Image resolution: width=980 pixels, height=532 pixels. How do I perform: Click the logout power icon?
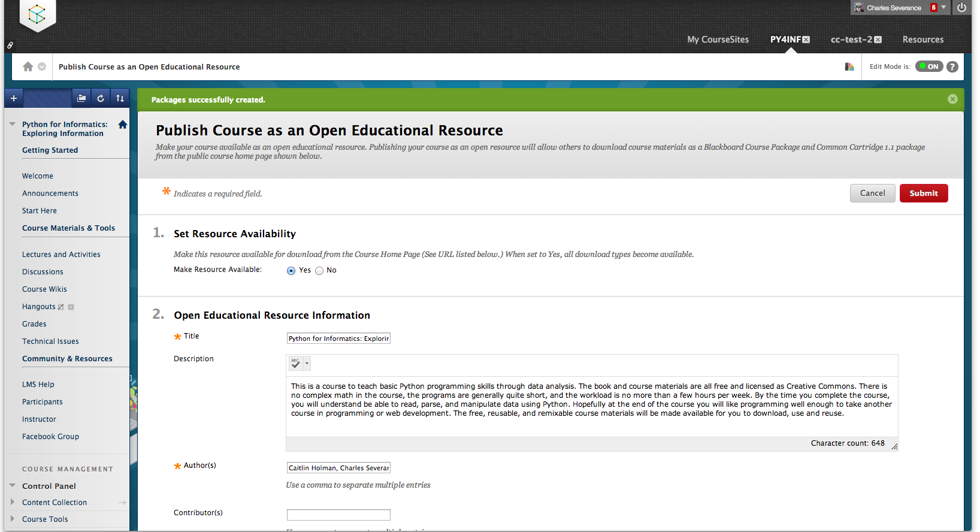click(x=961, y=8)
